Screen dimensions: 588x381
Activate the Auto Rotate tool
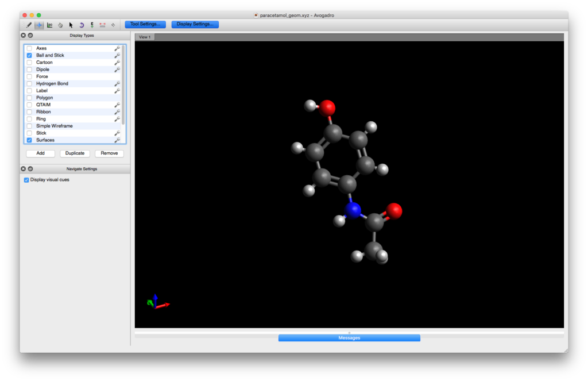click(x=82, y=25)
